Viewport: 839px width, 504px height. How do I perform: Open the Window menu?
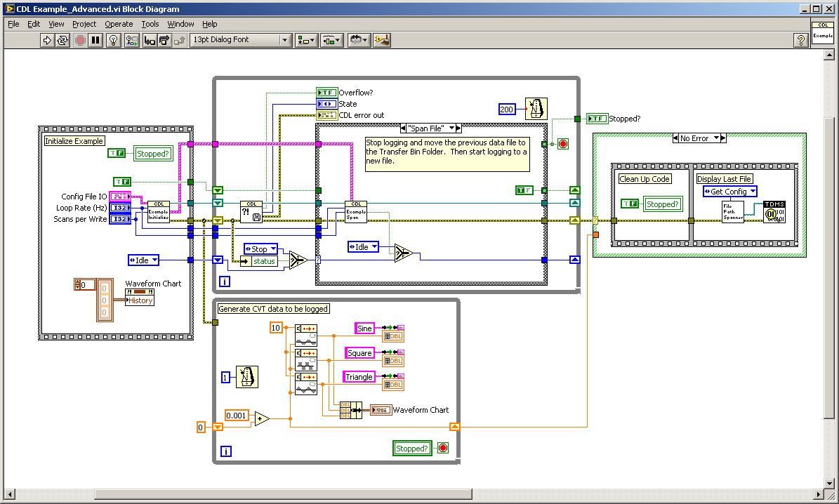coord(180,23)
